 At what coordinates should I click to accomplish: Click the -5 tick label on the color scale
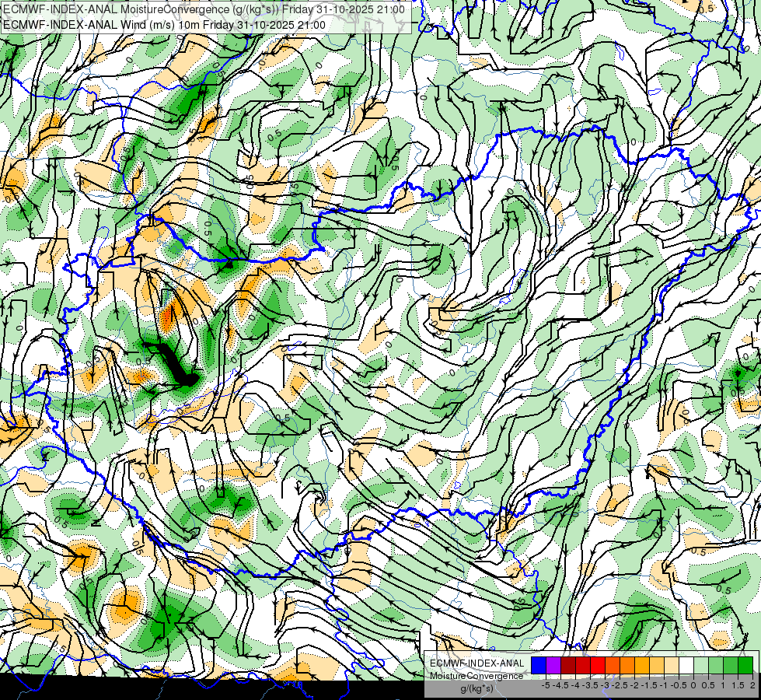(x=546, y=685)
